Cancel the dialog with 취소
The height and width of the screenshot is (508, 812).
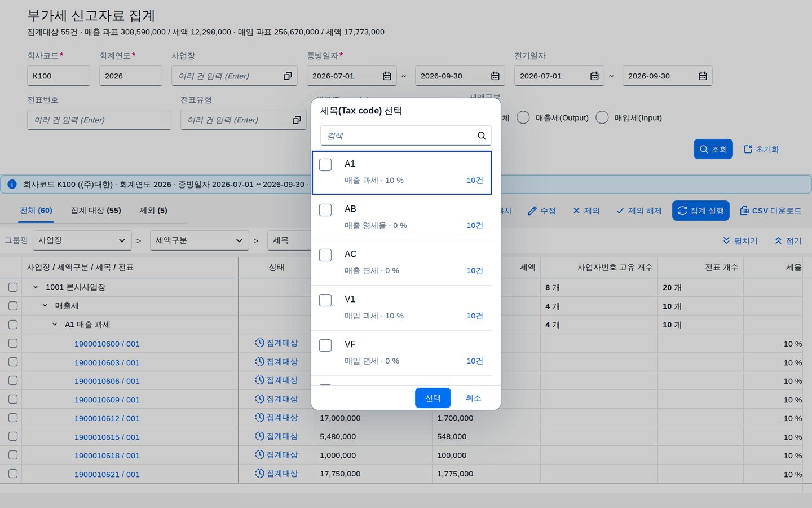point(474,398)
